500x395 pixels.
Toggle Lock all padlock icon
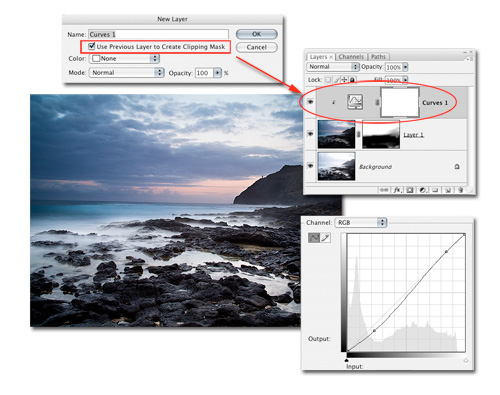352,80
